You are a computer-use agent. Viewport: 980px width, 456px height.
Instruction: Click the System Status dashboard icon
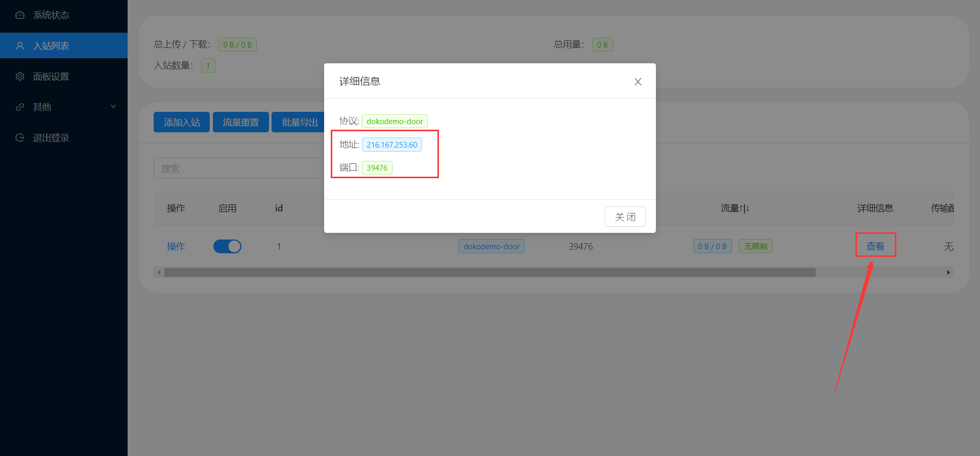click(20, 15)
